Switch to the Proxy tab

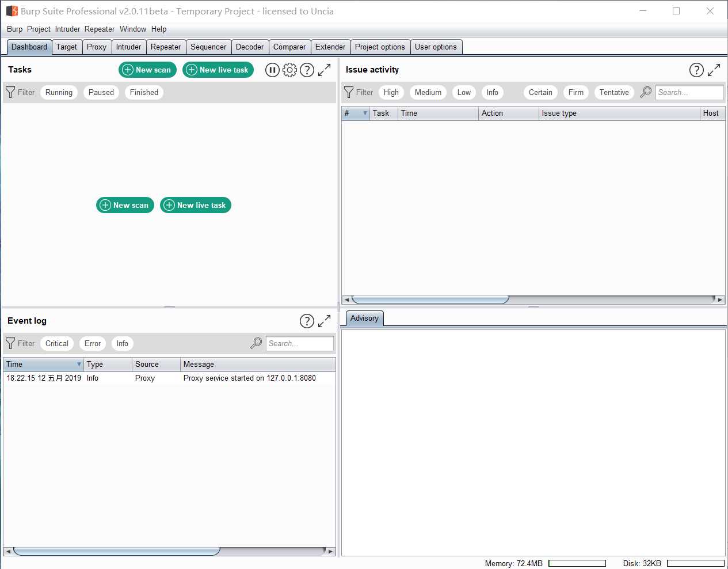[97, 47]
